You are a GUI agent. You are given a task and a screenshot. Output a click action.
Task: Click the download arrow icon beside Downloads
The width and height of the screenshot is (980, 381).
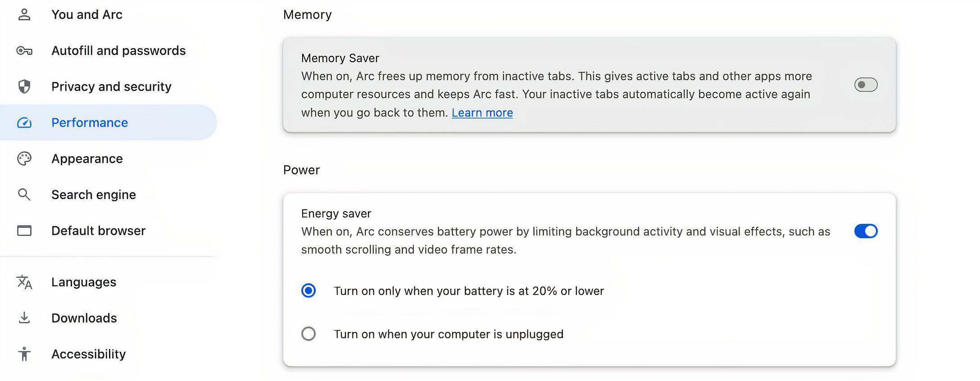pos(24,318)
